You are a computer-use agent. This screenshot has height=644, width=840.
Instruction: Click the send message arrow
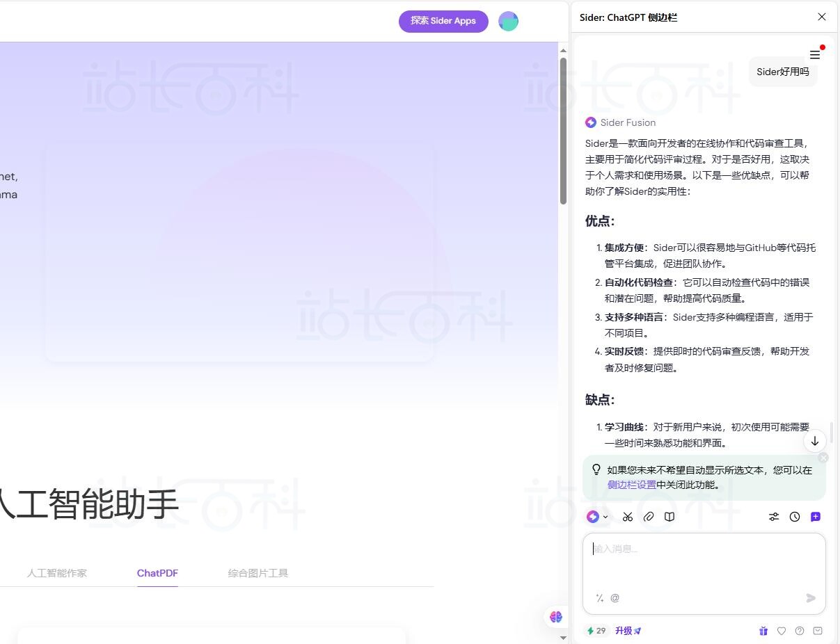pos(811,598)
